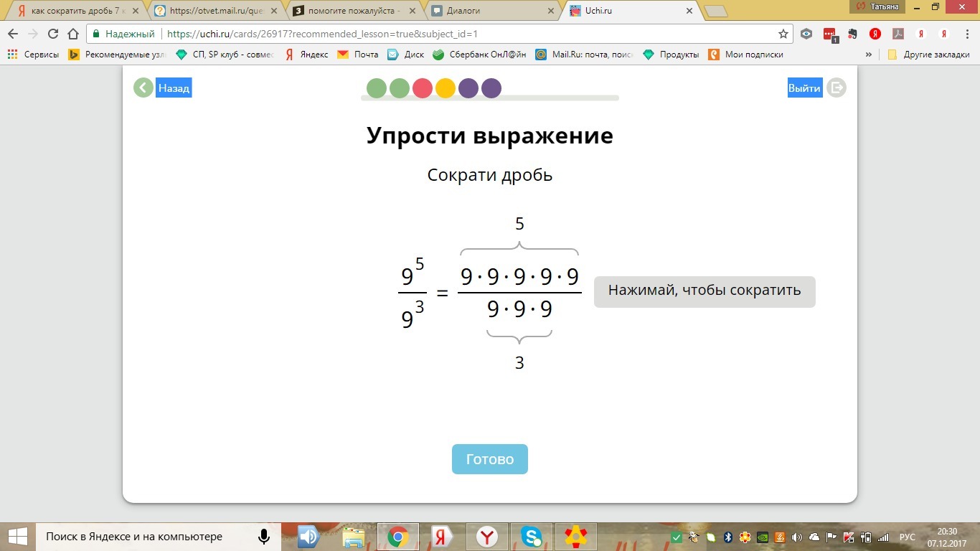Viewport: 980px width, 551px height.
Task: Click the Назад button
Action: pyautogui.click(x=174, y=88)
